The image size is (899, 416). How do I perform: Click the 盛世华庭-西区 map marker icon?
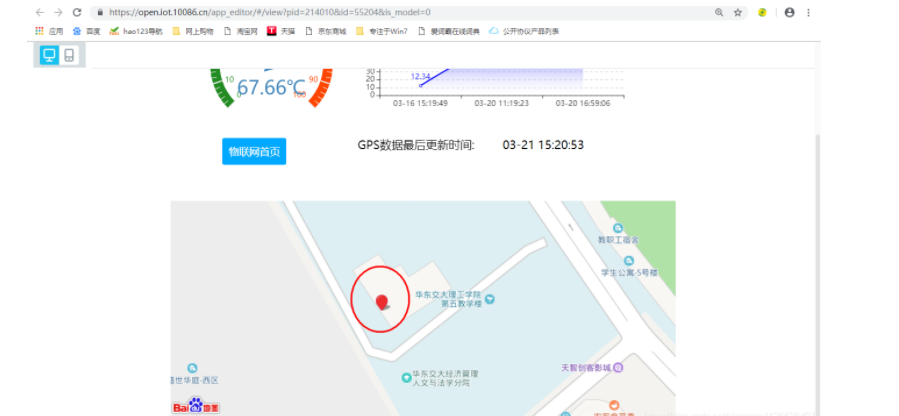coord(192,368)
